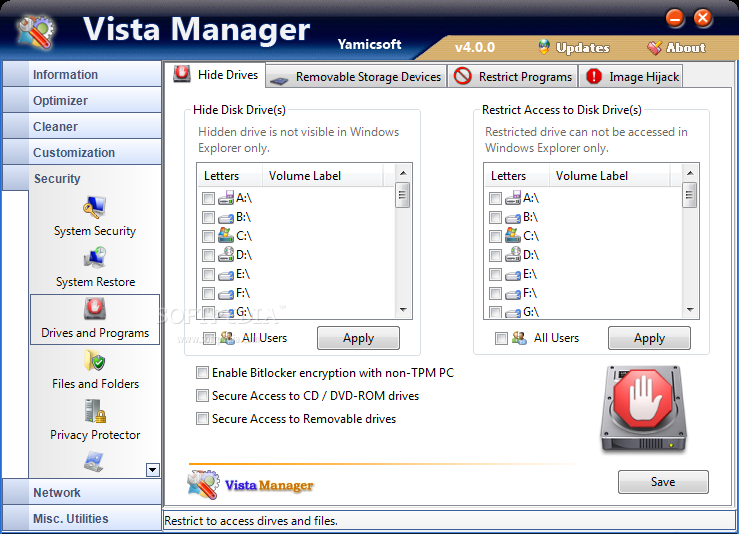This screenshot has width=739, height=534.
Task: Check B:\ in Hide Disk Drives list
Action: point(208,217)
